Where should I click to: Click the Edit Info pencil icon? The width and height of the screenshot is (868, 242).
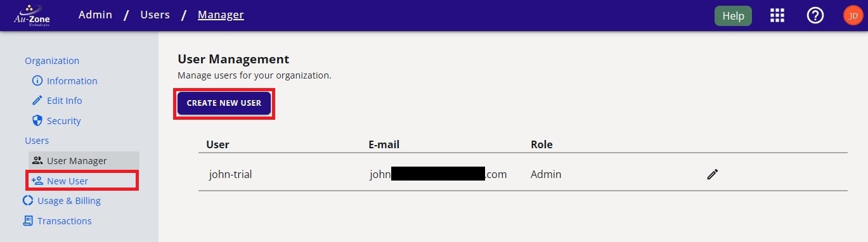37,101
